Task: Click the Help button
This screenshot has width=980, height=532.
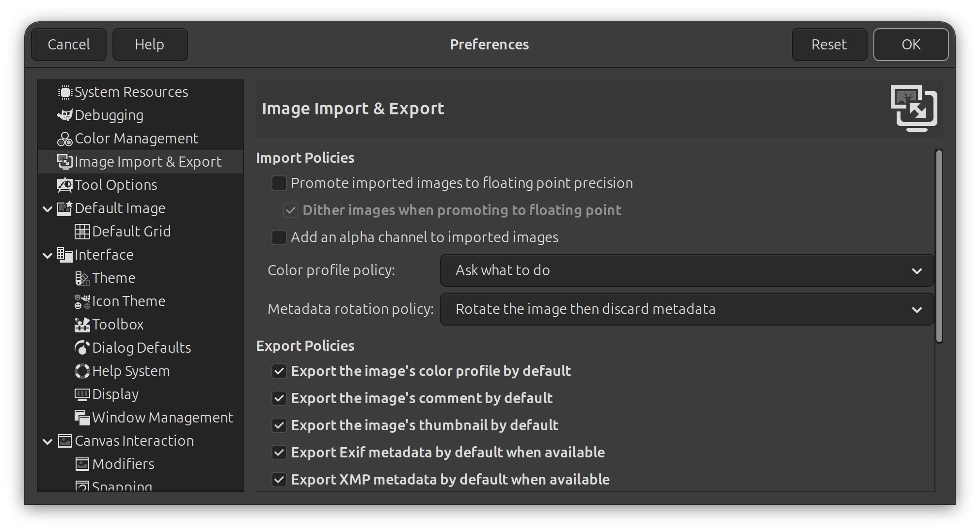Action: click(150, 45)
